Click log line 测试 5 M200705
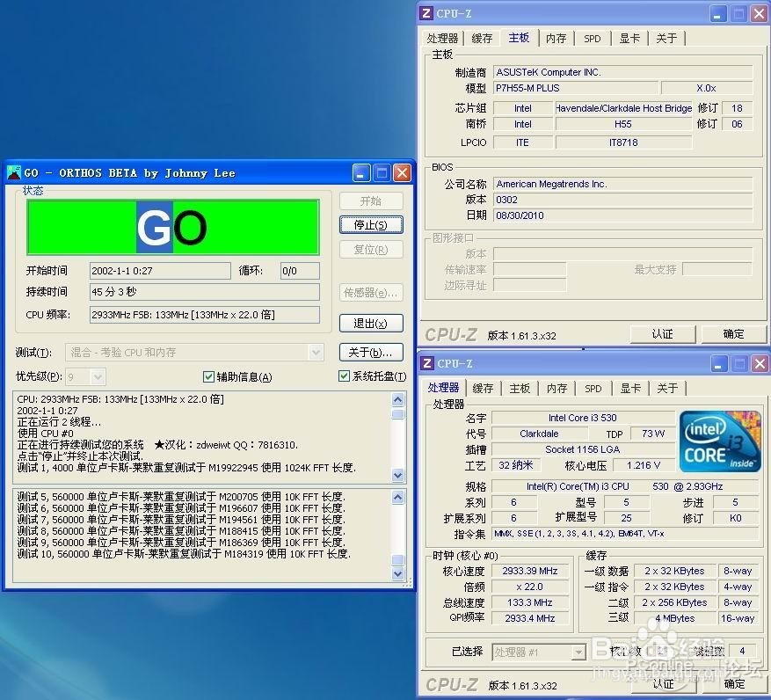This screenshot has width=771, height=700. [181, 496]
